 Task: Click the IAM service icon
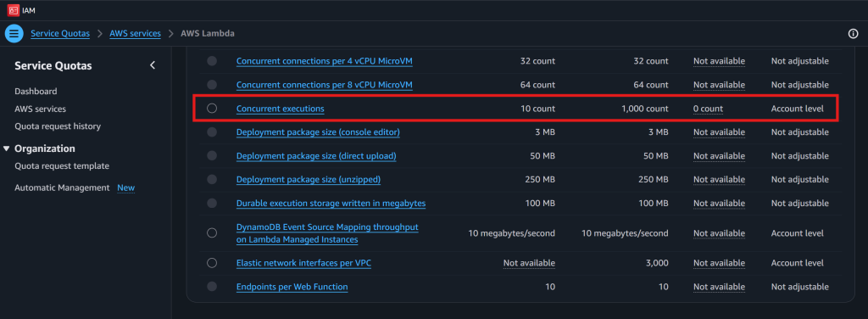pyautogui.click(x=14, y=10)
